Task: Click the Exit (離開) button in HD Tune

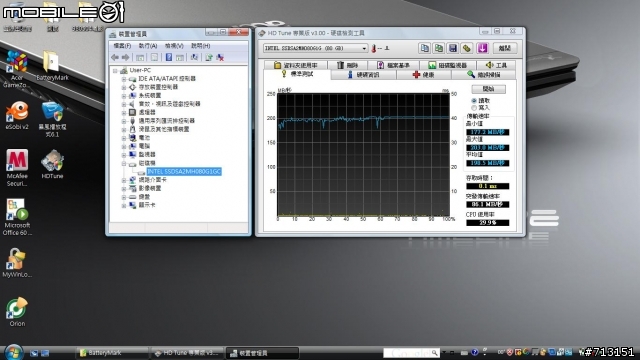Action: coord(505,48)
